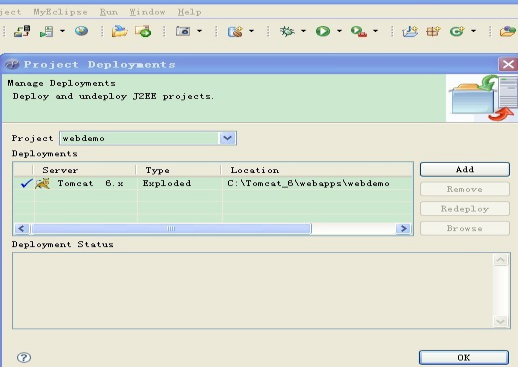Click the deployments table scroll right arrow

pos(404,229)
